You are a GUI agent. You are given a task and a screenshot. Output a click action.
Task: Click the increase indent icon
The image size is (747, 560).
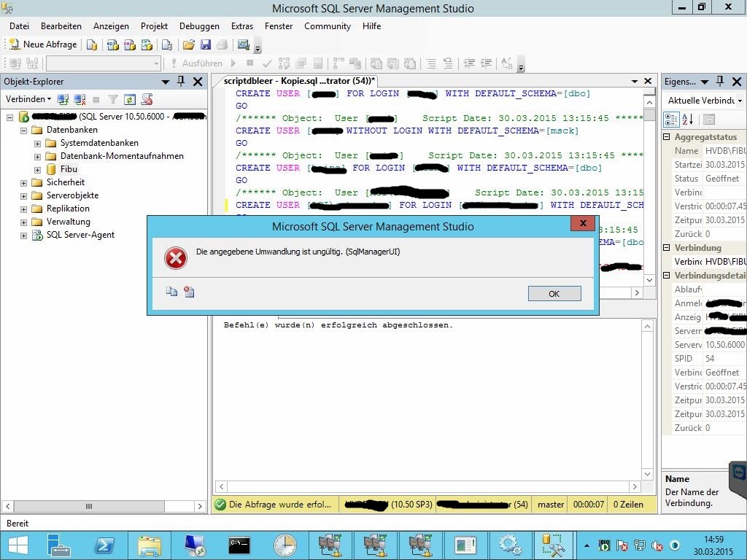tap(487, 63)
